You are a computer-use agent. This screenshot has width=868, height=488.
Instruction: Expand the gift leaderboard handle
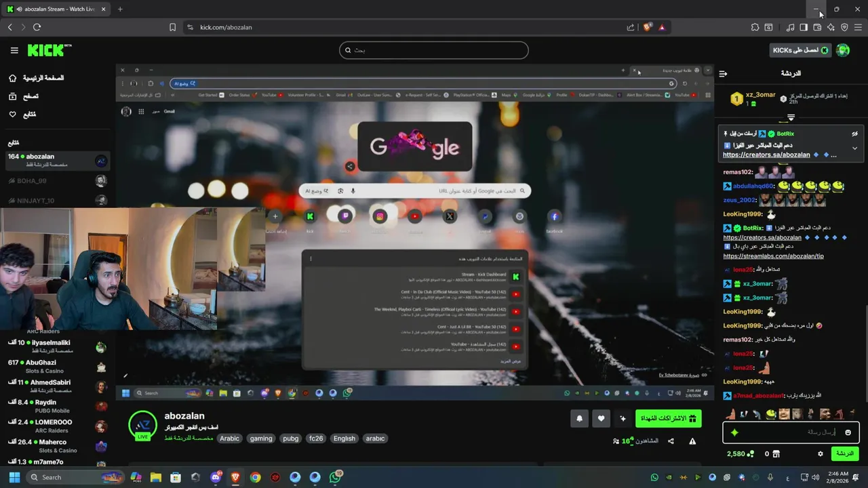(x=791, y=117)
